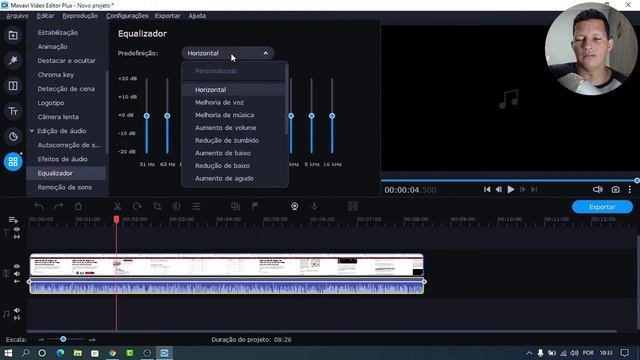Click the blue Exportar button
Viewport: 640px width, 360px height.
[602, 207]
